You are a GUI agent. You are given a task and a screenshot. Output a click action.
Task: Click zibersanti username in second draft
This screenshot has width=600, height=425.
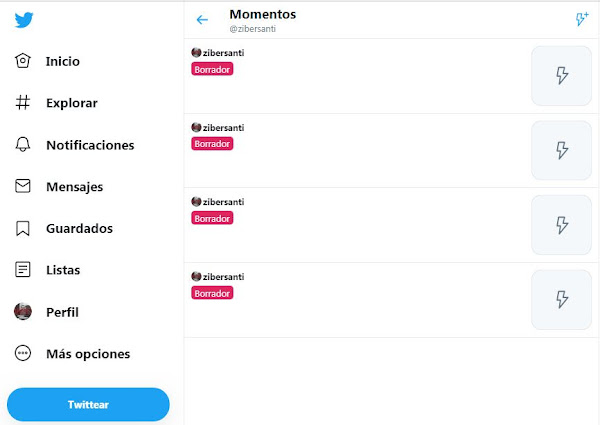point(223,128)
